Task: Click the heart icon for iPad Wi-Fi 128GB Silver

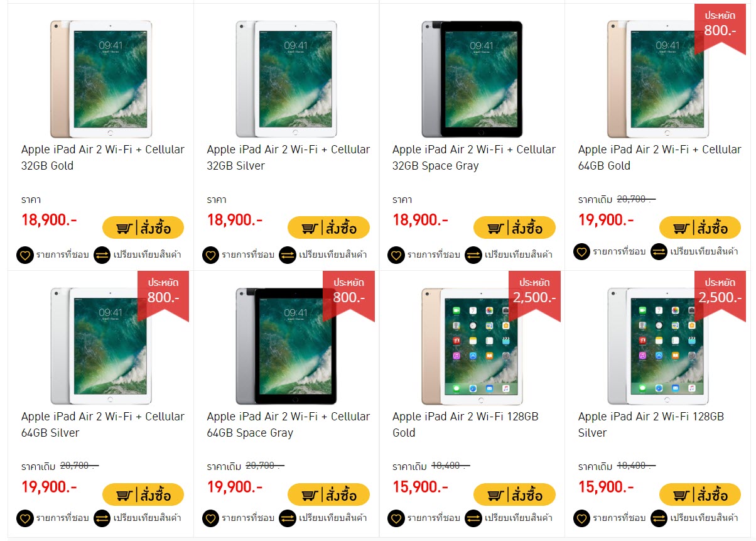Action: [x=582, y=518]
